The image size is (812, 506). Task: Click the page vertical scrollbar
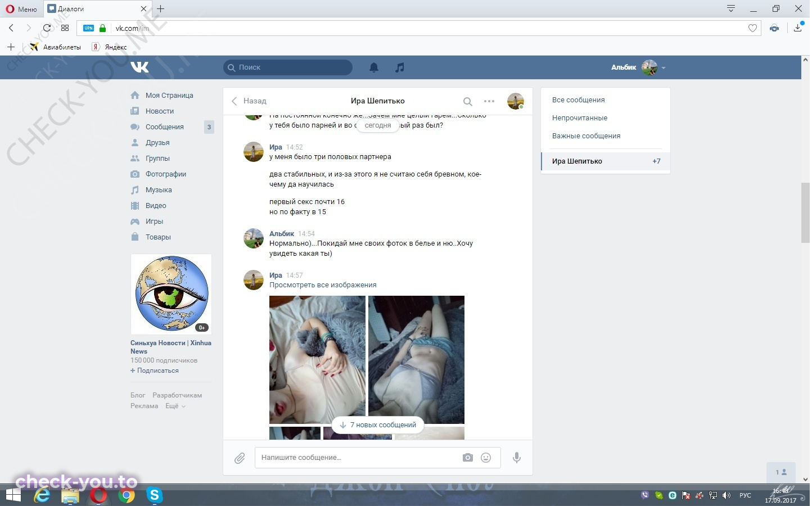tap(805, 213)
